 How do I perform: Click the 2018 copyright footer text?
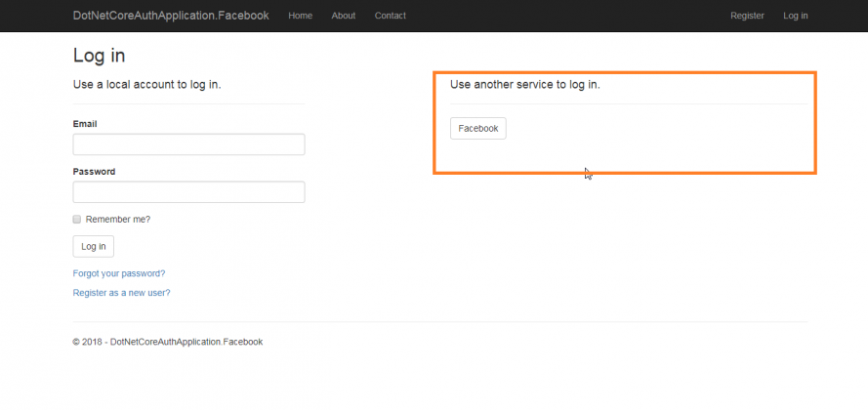167,342
